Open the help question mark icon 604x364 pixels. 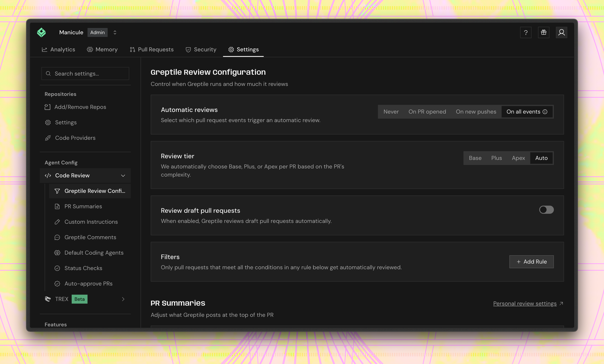point(526,32)
